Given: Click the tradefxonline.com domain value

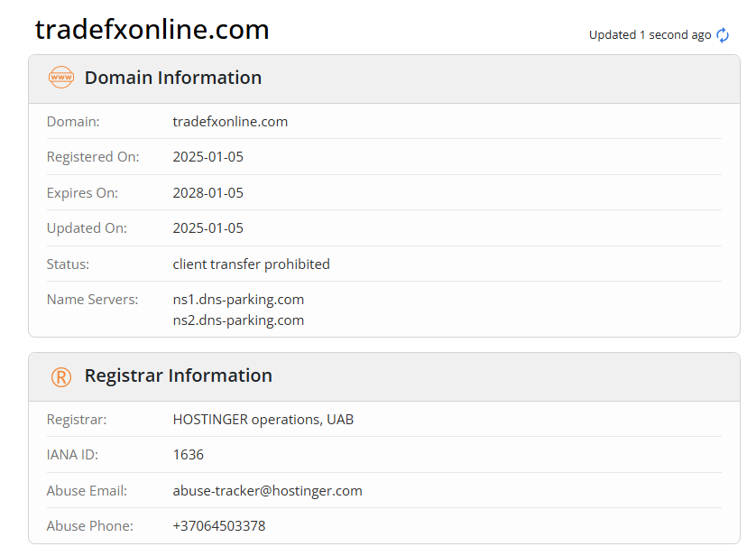Looking at the screenshot, I should pyautogui.click(x=230, y=121).
